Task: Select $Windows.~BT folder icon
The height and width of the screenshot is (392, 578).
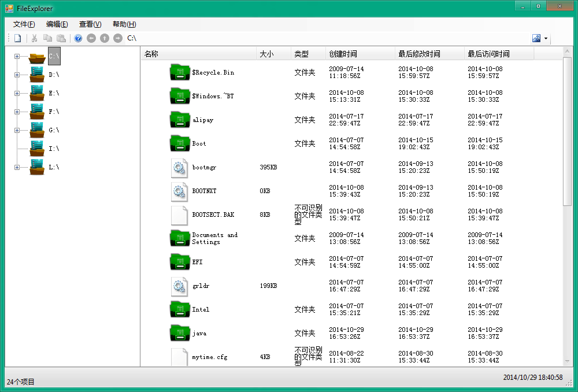Action: 180,96
